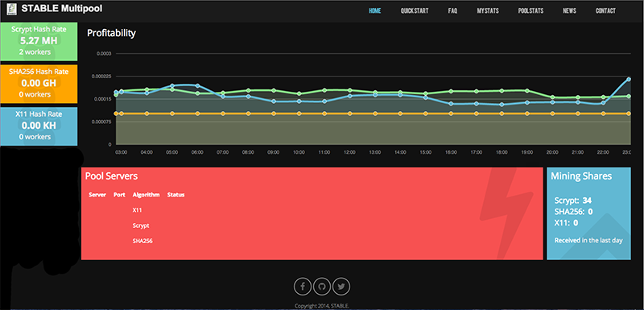Click the 12:00 x-axis label

point(349,152)
